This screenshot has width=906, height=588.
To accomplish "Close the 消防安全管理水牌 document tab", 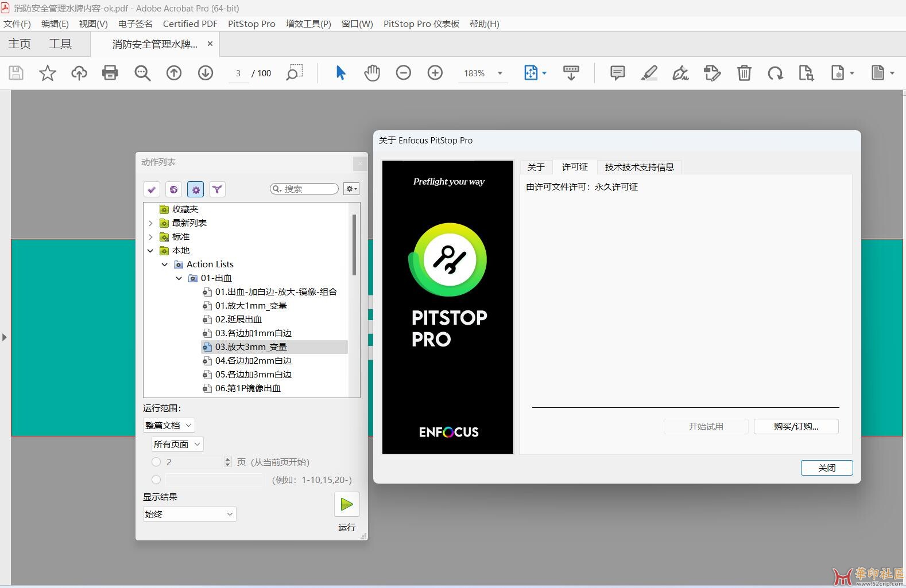I will pos(210,44).
